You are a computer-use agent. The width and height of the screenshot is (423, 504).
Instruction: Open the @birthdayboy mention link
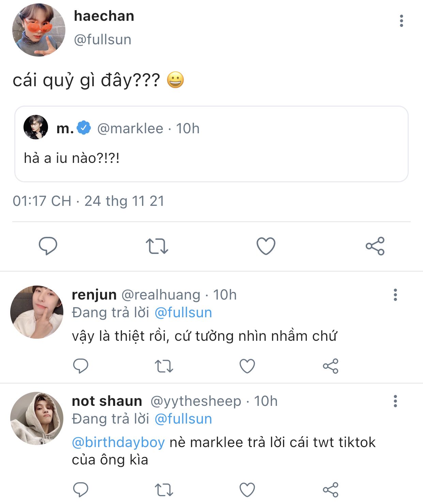[x=118, y=442]
